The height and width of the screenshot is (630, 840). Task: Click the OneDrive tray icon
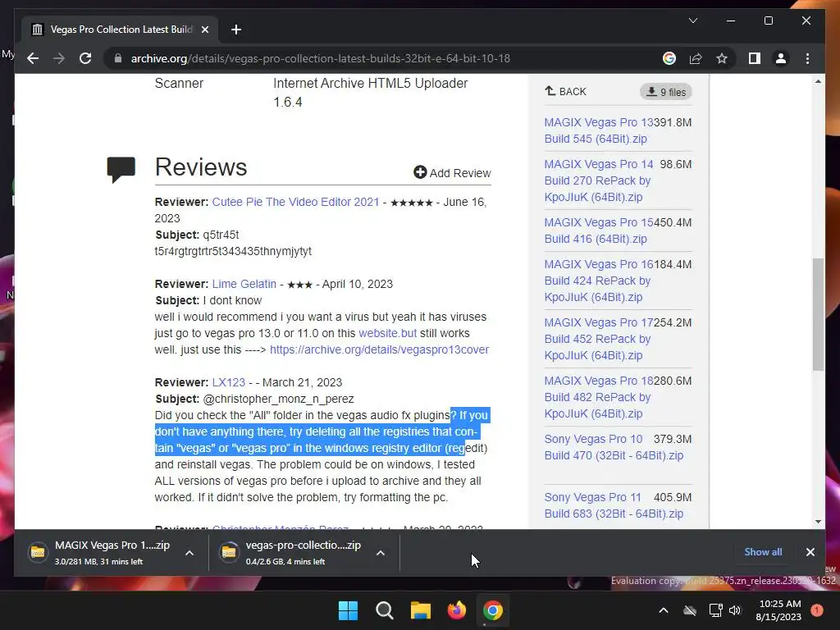[690, 610]
